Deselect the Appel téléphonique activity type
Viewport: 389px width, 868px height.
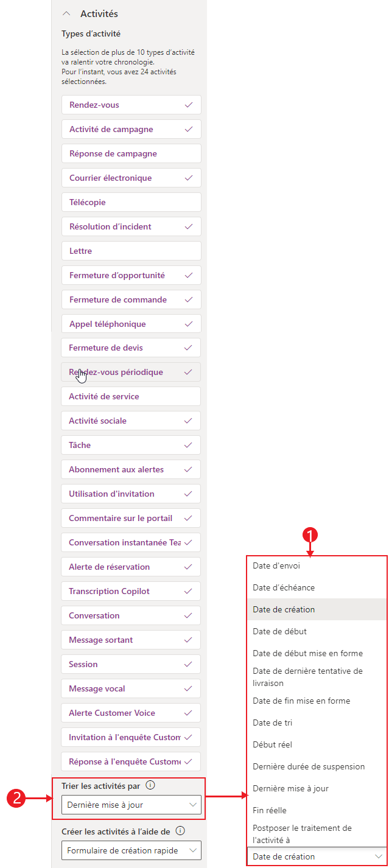pyautogui.click(x=131, y=324)
